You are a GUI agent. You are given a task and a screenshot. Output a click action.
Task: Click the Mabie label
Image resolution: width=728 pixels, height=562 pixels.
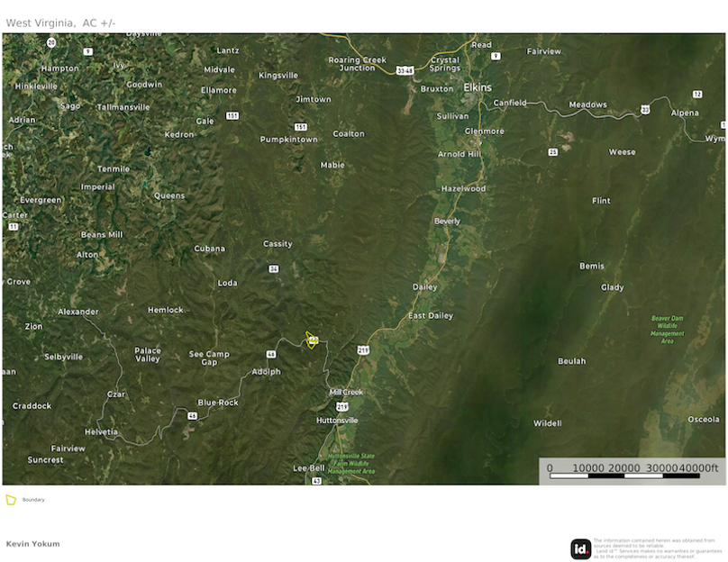332,165
